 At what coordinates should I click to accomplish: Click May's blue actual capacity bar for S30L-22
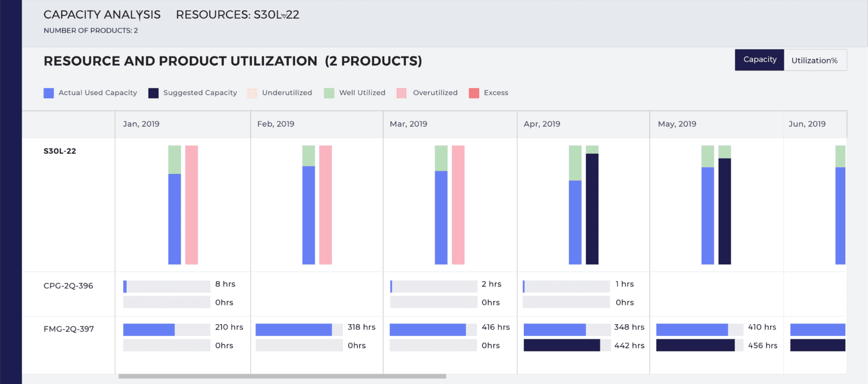708,216
